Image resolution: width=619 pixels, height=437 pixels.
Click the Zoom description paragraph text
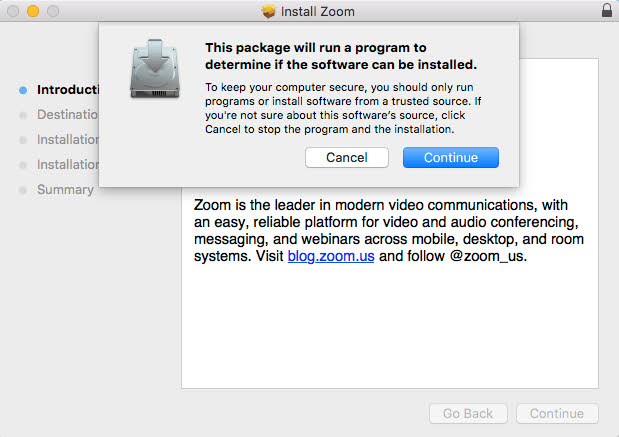(389, 231)
